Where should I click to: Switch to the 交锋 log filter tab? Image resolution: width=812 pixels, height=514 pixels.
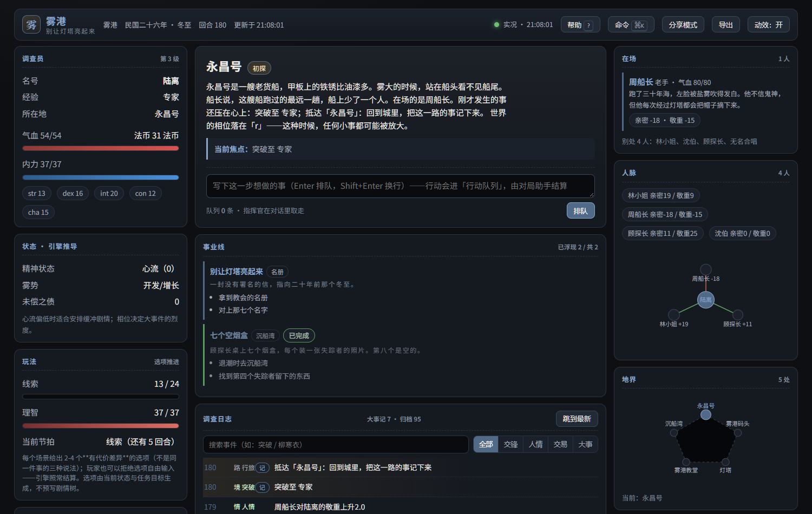[x=511, y=444]
